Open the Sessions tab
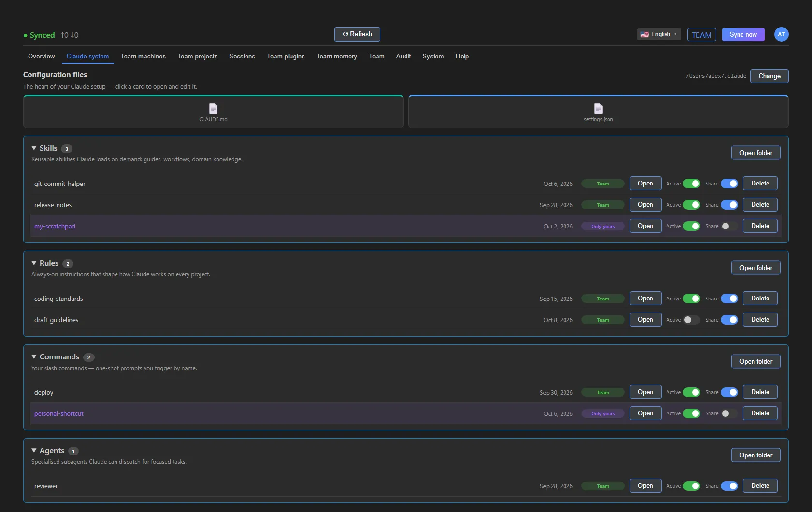 point(242,56)
